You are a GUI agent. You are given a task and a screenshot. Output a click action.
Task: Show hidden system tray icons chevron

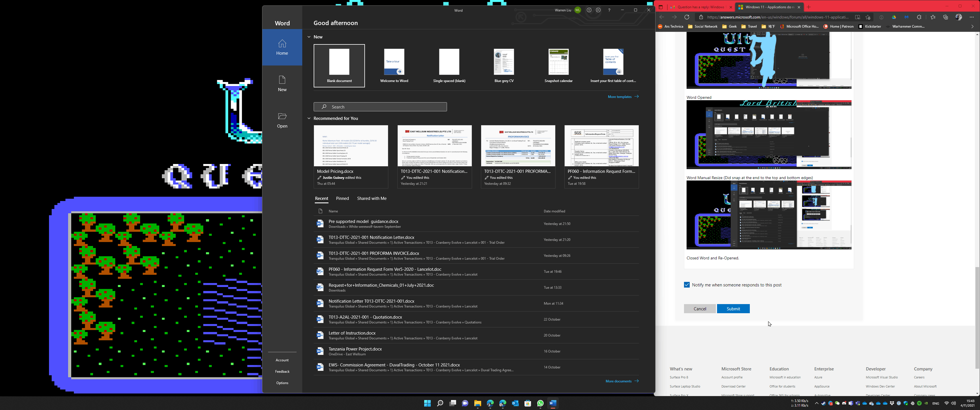click(816, 403)
